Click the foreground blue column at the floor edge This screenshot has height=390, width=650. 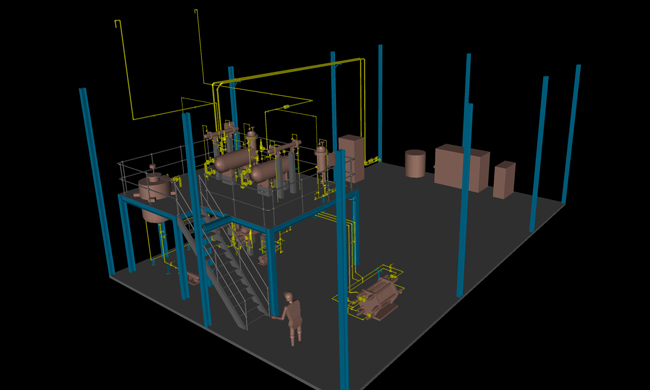(x=342, y=269)
